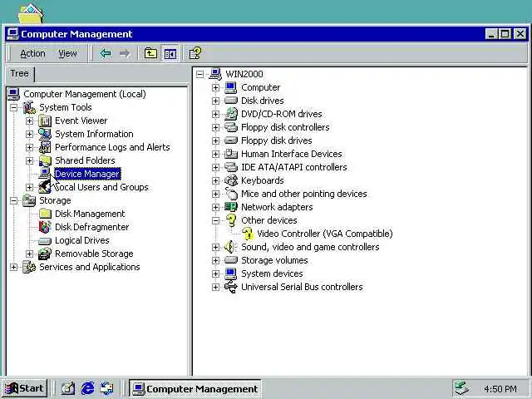Select Computer Management (Local) root item
532x399 pixels.
85,94
